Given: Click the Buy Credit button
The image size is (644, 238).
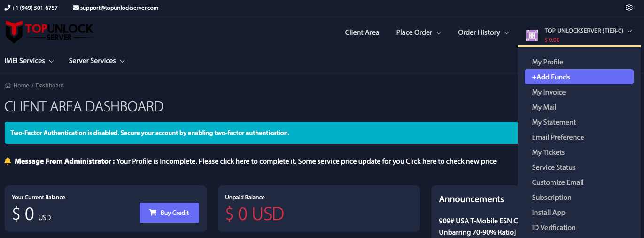Looking at the screenshot, I should (x=169, y=213).
